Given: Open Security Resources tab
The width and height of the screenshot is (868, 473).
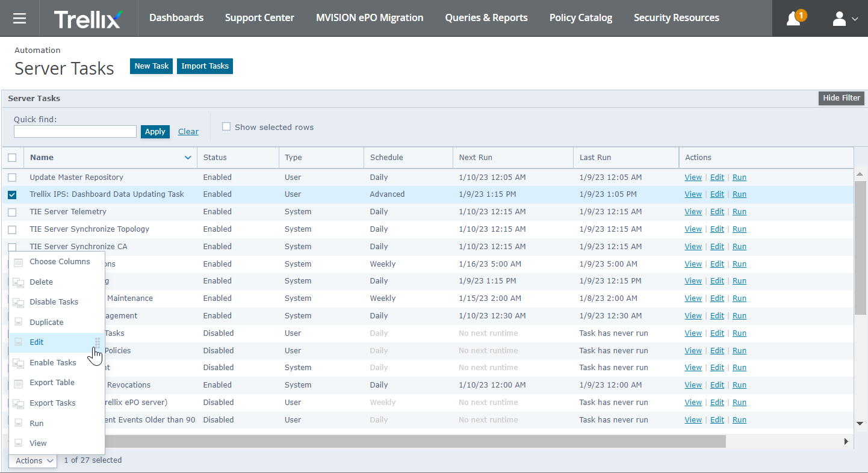Looking at the screenshot, I should 677,18.
